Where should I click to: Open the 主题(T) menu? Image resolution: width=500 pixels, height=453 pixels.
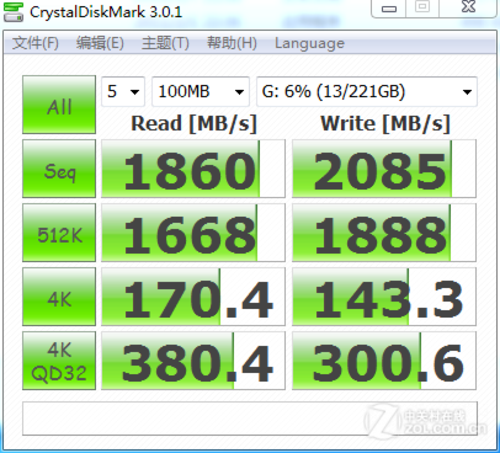(165, 43)
